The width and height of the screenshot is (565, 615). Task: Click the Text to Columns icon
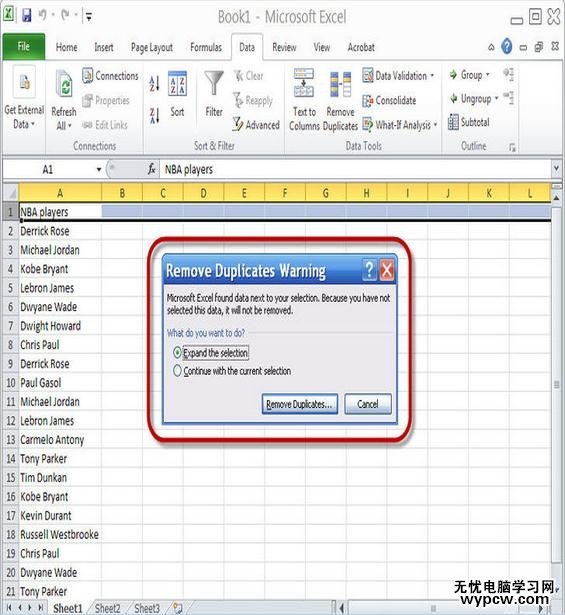304,83
